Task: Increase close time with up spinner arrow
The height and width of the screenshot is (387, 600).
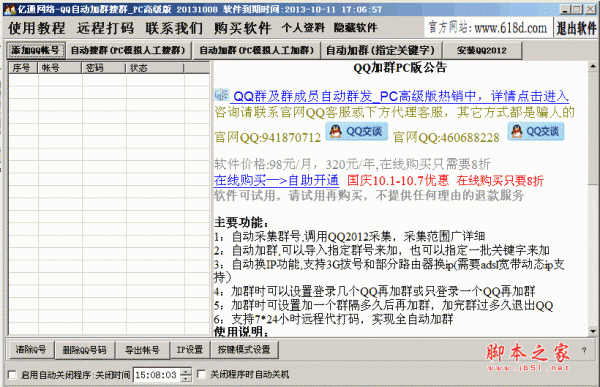Action: point(186,371)
